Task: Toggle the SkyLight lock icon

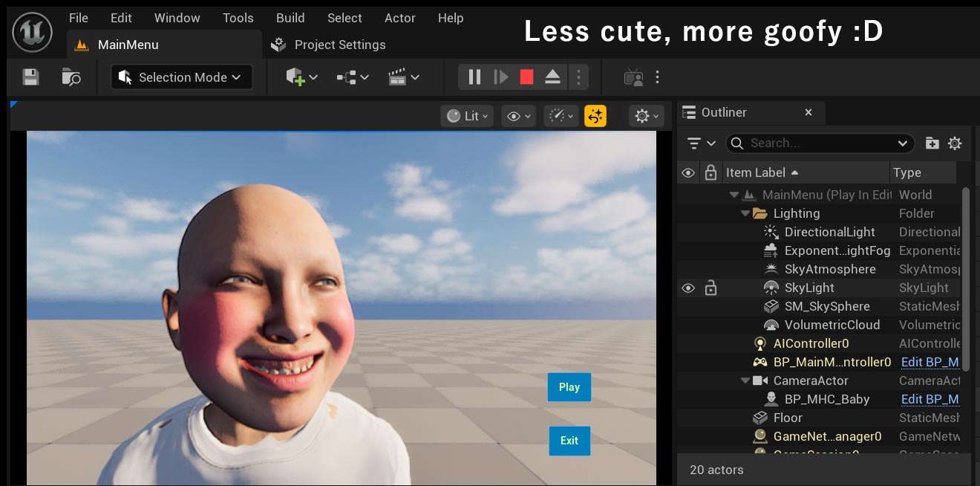Action: [x=710, y=288]
